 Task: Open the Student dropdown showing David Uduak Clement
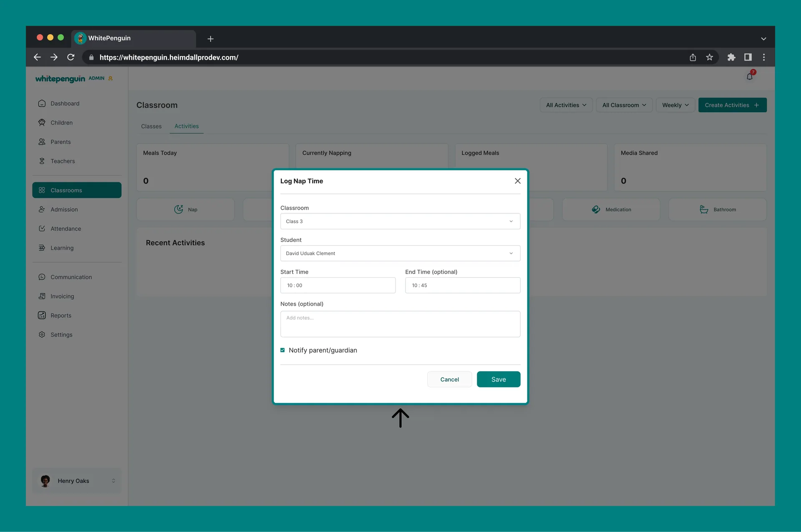[400, 253]
